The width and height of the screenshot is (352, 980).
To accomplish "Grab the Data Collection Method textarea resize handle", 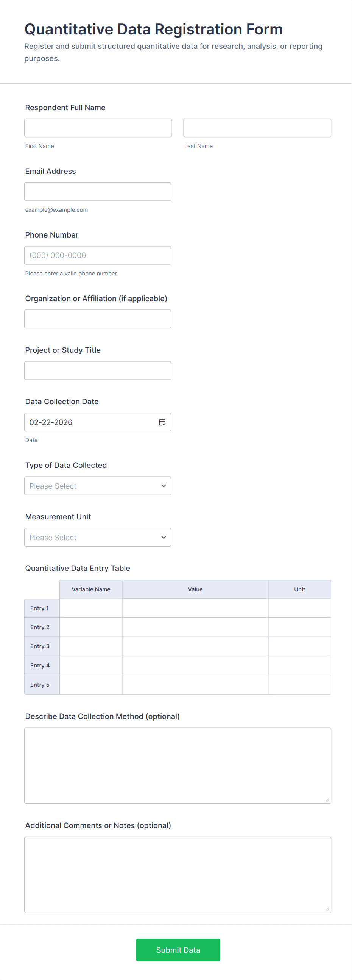I will coord(327,800).
